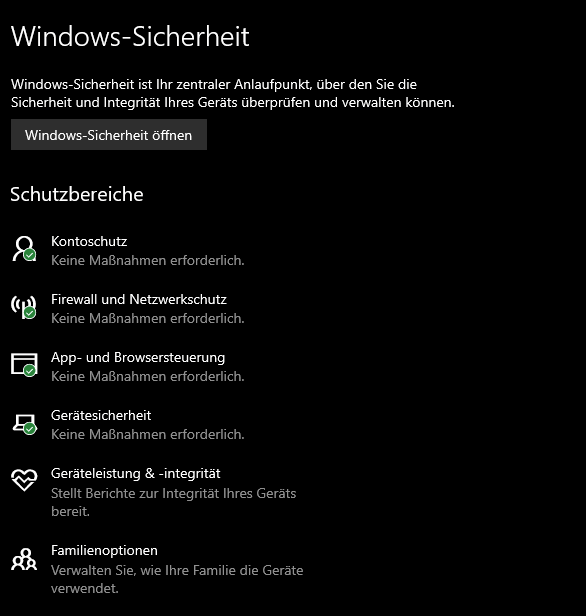This screenshot has height=616, width=586.
Task: Open the Kontoschutz protection area
Action: (89, 241)
